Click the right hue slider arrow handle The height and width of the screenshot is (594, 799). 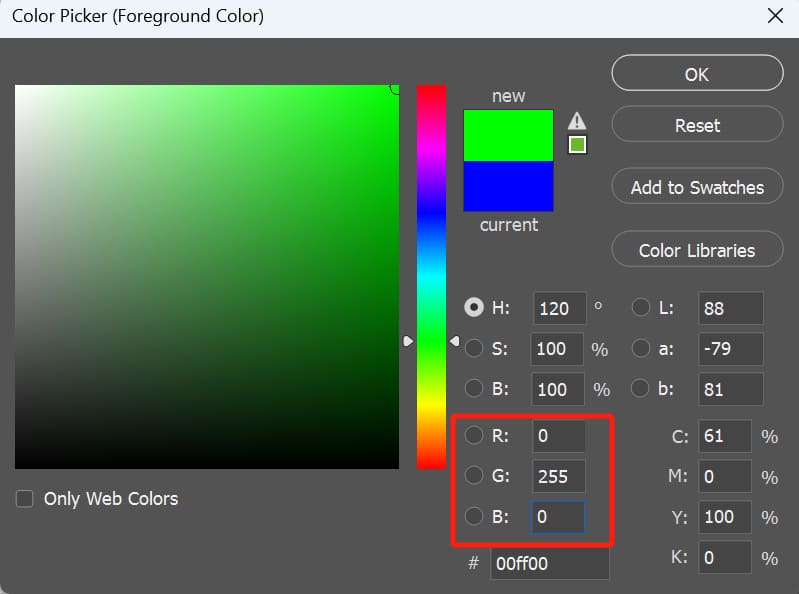pyautogui.click(x=455, y=341)
